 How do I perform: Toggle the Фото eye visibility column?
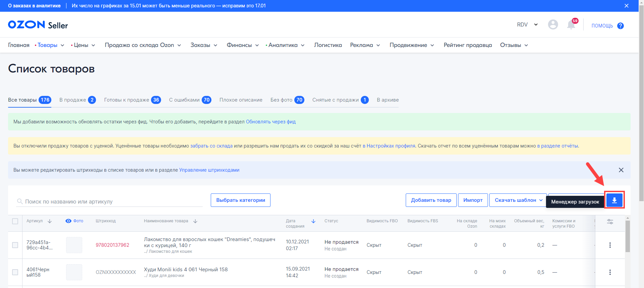coord(68,221)
